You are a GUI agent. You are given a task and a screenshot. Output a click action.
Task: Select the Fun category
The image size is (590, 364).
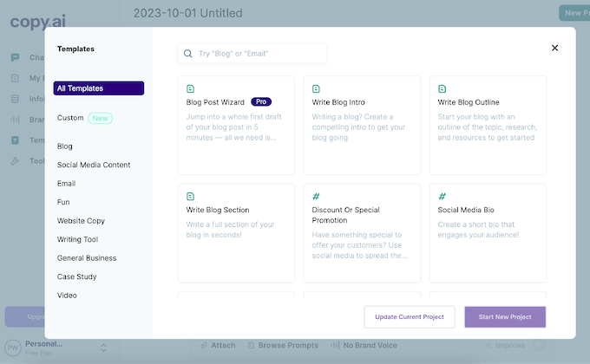coord(63,202)
